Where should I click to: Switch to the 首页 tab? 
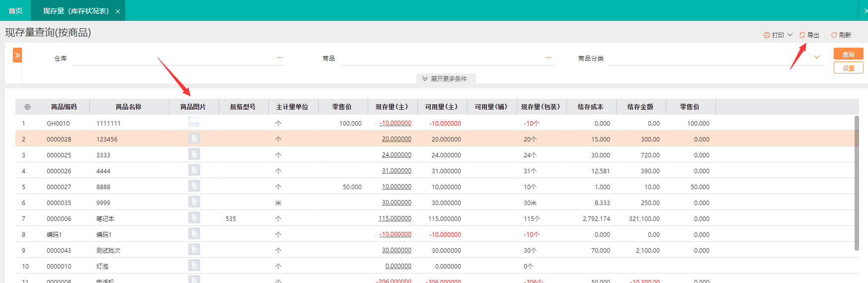15,10
